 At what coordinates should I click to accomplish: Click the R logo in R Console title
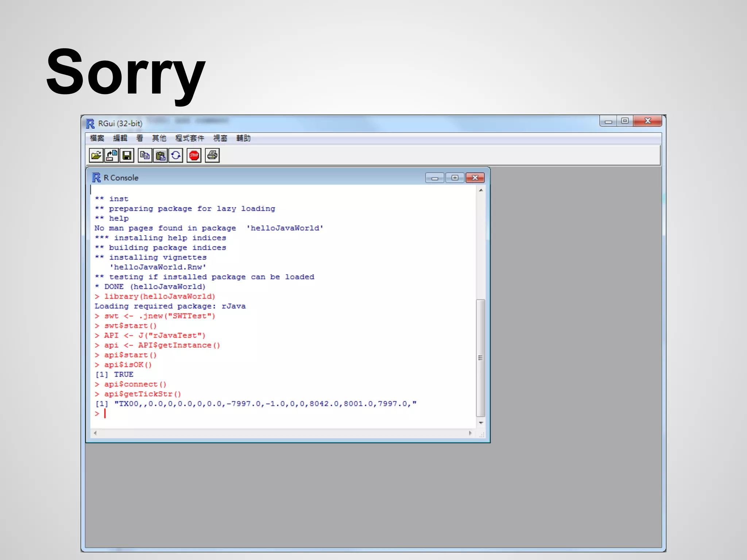click(x=96, y=178)
